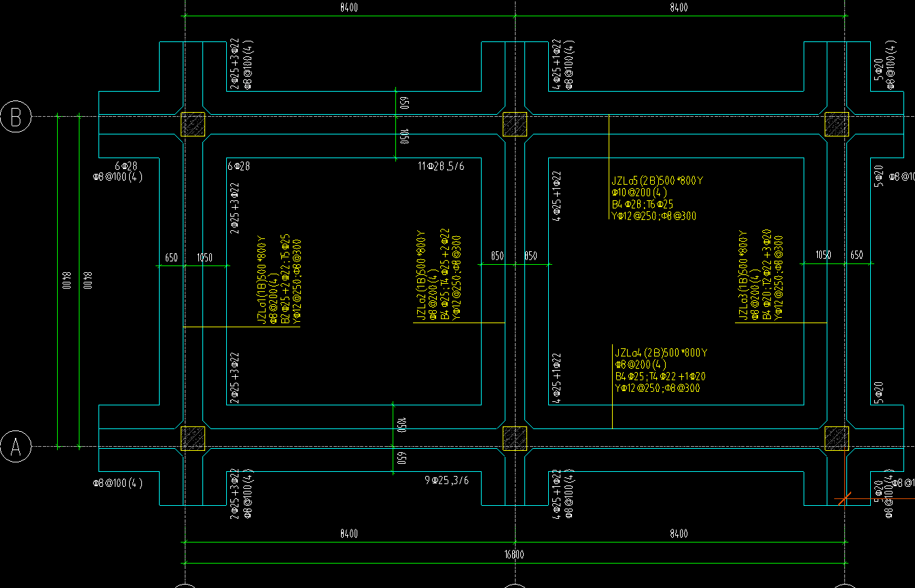This screenshot has height=588, width=915.
Task: Select vertical rebar text "B2Φ25+2Φ22;T5Φ25"
Action: [286, 278]
